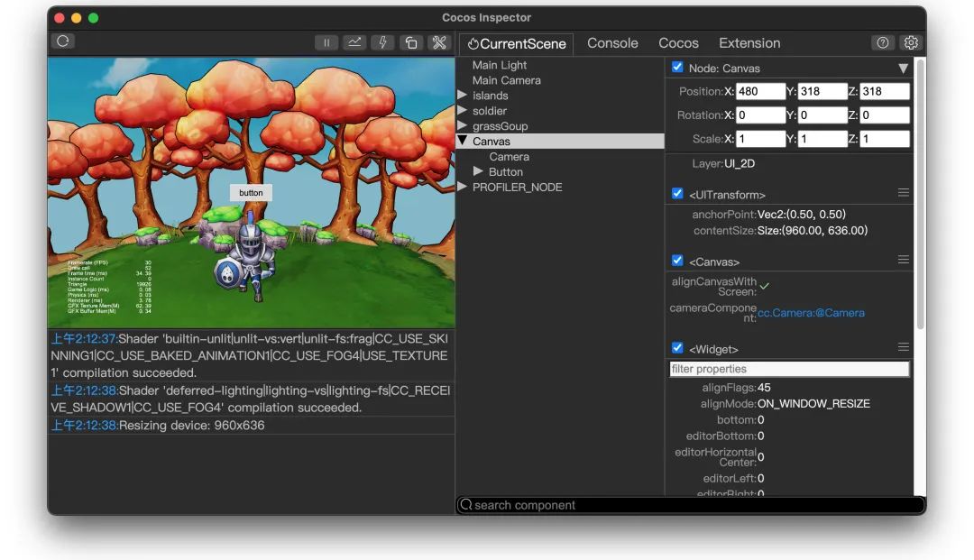Click the alignMode ON_WINDOW_RESIZE value
Viewport: 974px width, 560px height.
click(813, 404)
